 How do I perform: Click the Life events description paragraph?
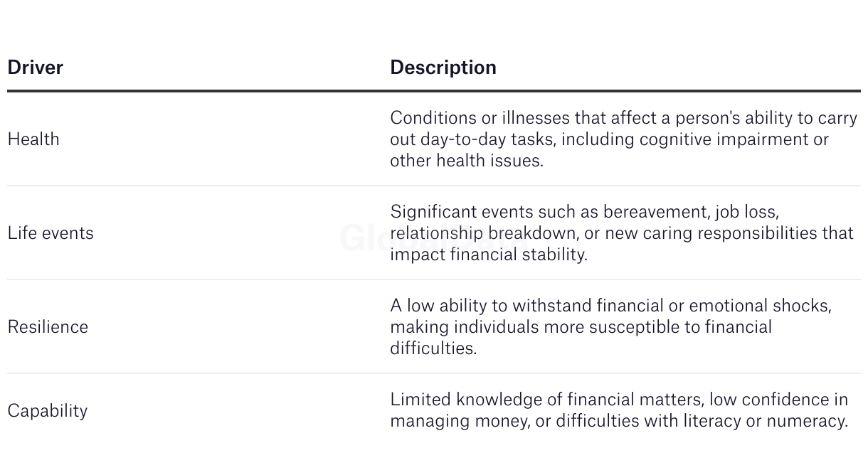point(620,233)
